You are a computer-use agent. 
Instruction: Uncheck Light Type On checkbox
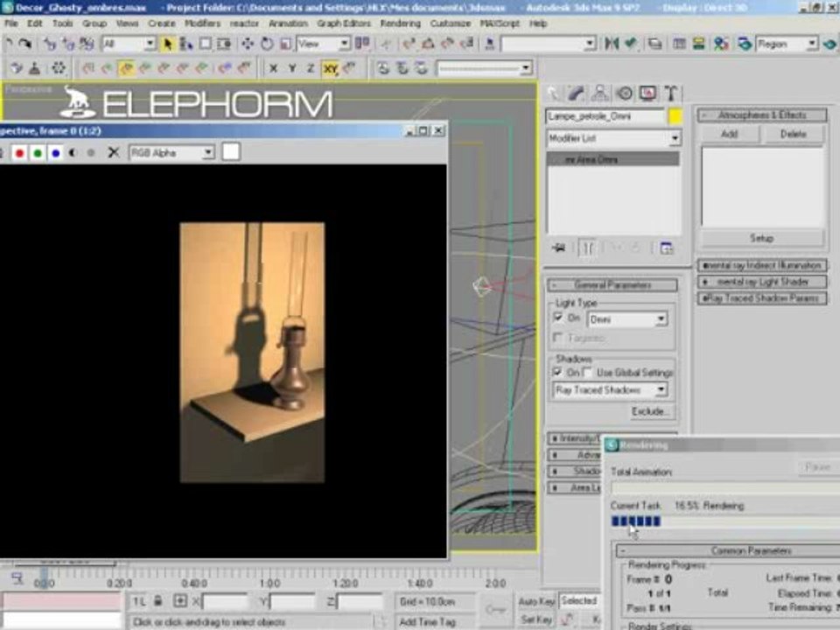(x=558, y=318)
